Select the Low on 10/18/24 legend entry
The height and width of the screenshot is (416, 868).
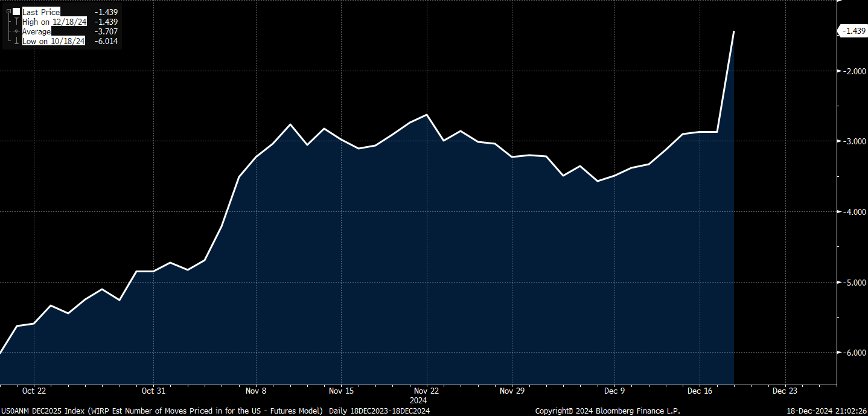[x=54, y=41]
